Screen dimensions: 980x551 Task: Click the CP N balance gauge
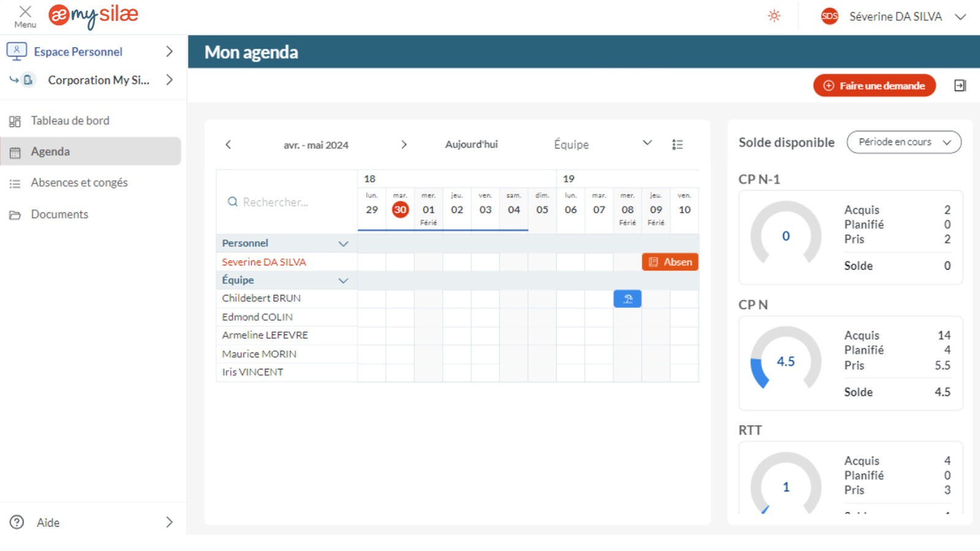tap(786, 361)
